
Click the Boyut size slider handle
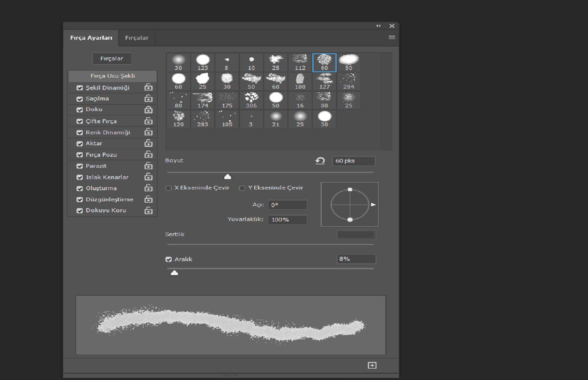[228, 177]
